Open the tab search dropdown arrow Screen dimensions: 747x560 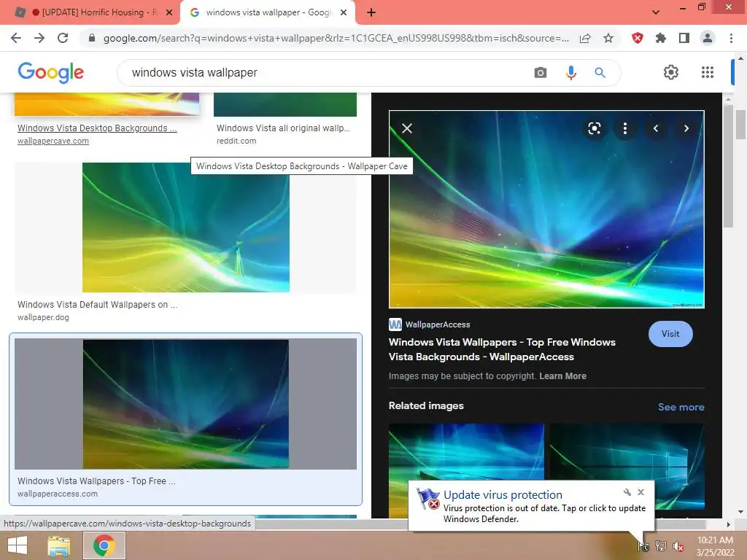(656, 12)
